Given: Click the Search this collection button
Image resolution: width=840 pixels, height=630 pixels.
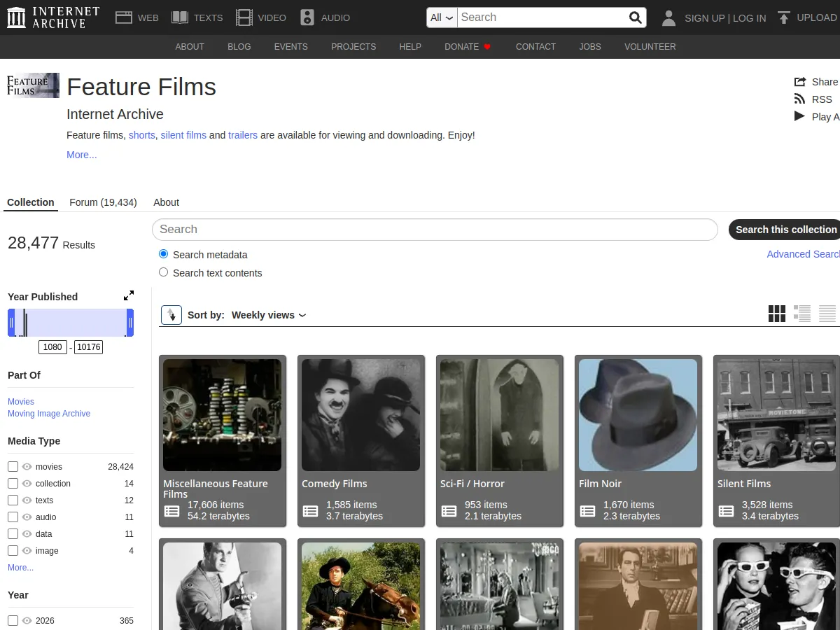Looking at the screenshot, I should pyautogui.click(x=784, y=230).
